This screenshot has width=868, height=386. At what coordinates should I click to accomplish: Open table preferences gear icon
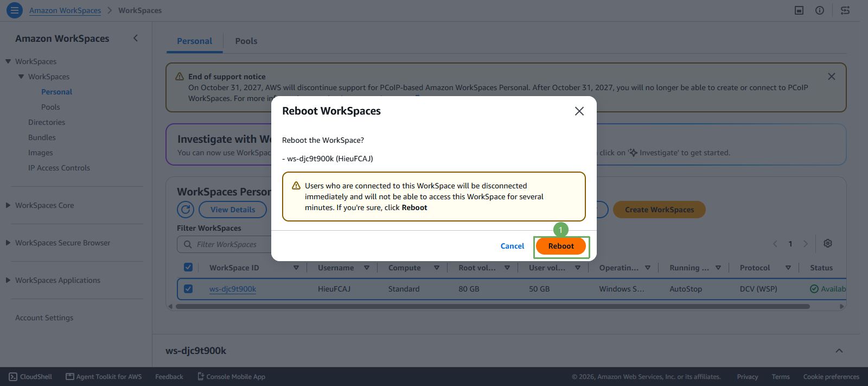[x=828, y=243]
